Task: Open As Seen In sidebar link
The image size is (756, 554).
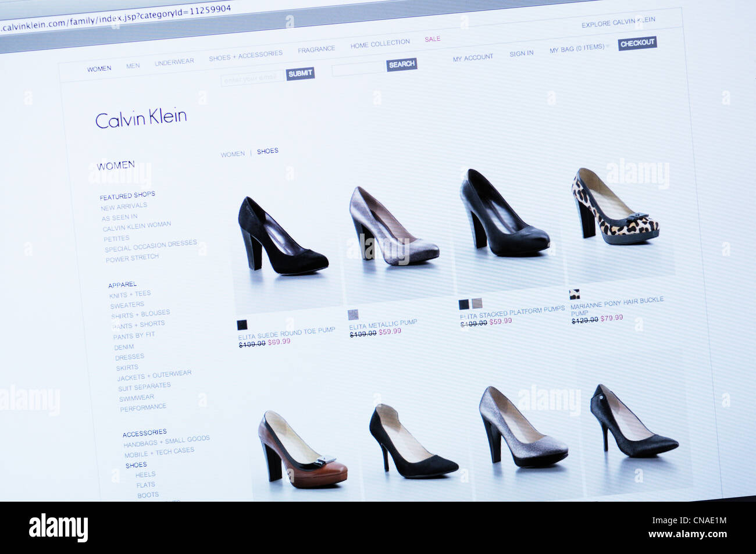Action: click(x=119, y=217)
